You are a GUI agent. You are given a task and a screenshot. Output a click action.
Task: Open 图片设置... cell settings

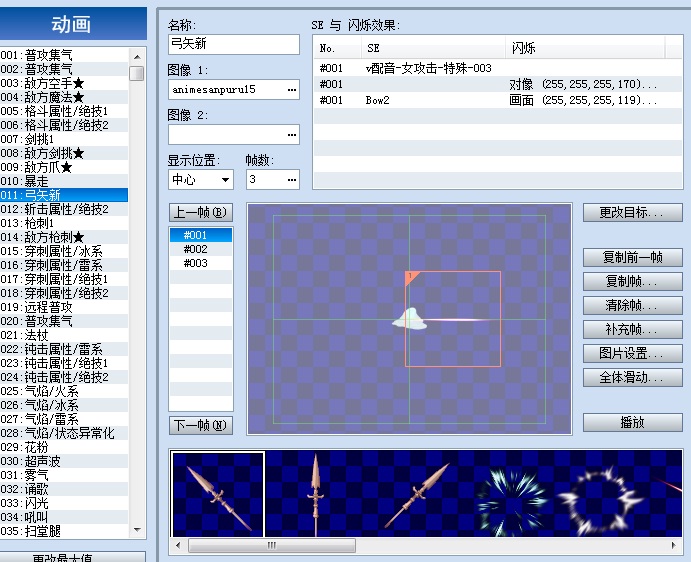(x=633, y=353)
